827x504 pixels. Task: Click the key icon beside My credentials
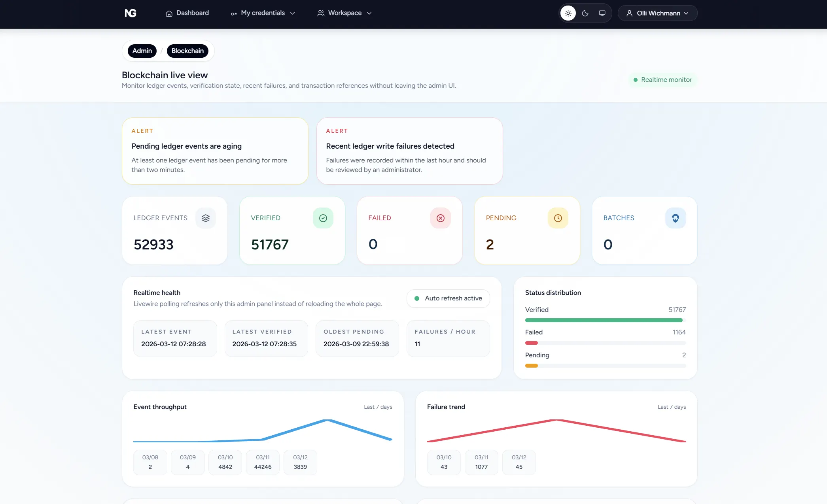pyautogui.click(x=233, y=13)
